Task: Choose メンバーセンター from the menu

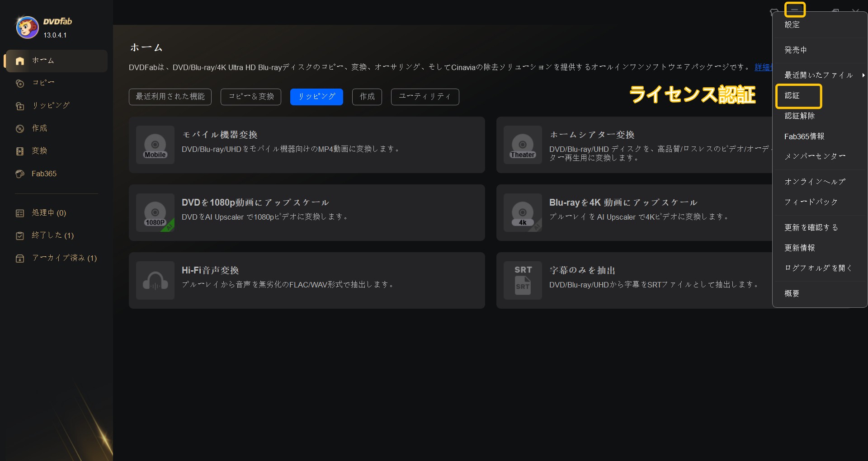Action: tap(820, 156)
